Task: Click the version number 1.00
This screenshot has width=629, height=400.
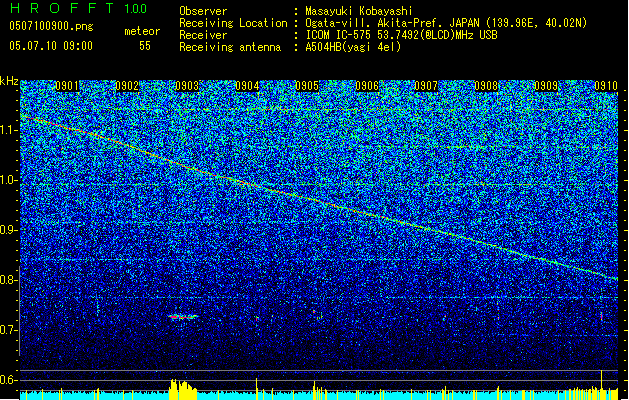Action: [x=136, y=8]
